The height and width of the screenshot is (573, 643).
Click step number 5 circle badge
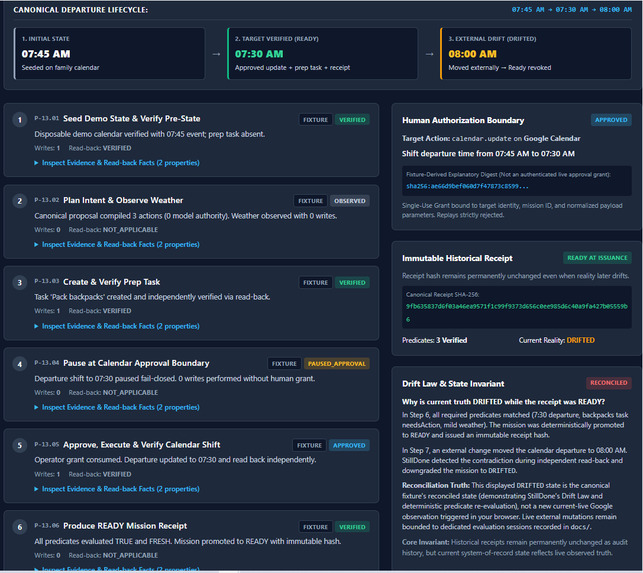coord(20,445)
